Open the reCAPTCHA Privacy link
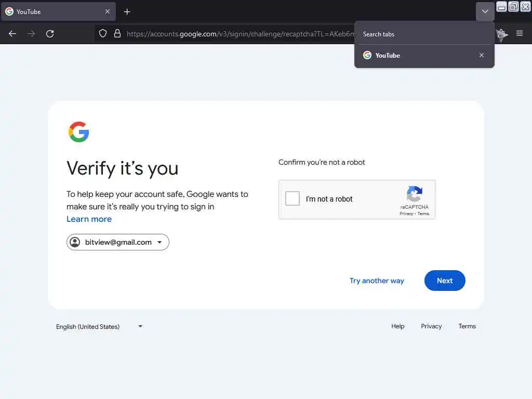 pyautogui.click(x=406, y=214)
